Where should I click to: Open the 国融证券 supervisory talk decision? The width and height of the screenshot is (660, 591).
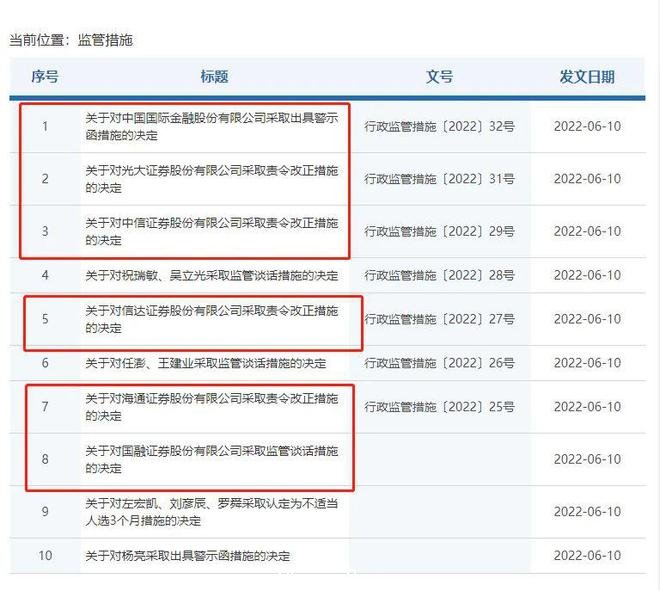[211, 460]
